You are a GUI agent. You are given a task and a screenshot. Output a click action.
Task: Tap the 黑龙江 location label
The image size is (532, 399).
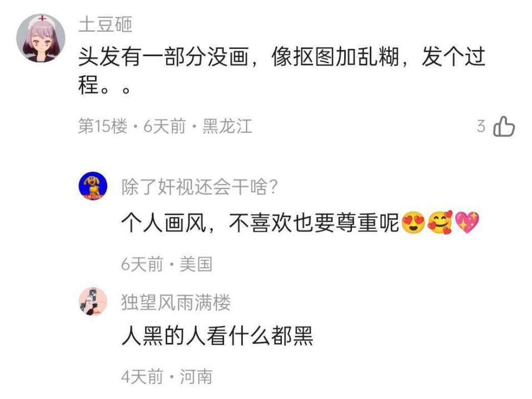[227, 126]
